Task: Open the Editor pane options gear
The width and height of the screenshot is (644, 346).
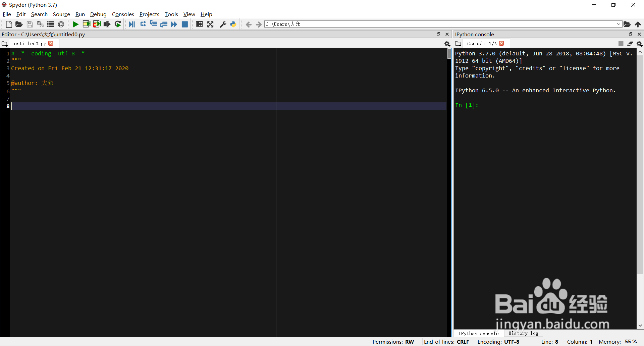Action: (x=447, y=44)
